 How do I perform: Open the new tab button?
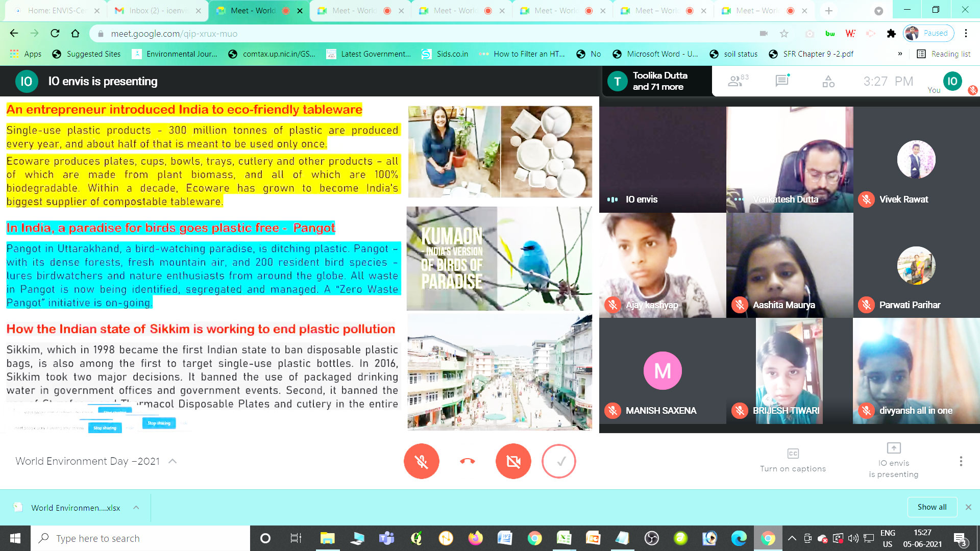click(x=828, y=11)
